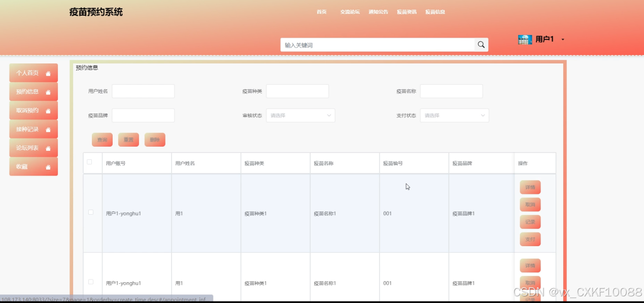Open 疫苗信息 in top navigation
644x303 pixels.
(x=435, y=12)
